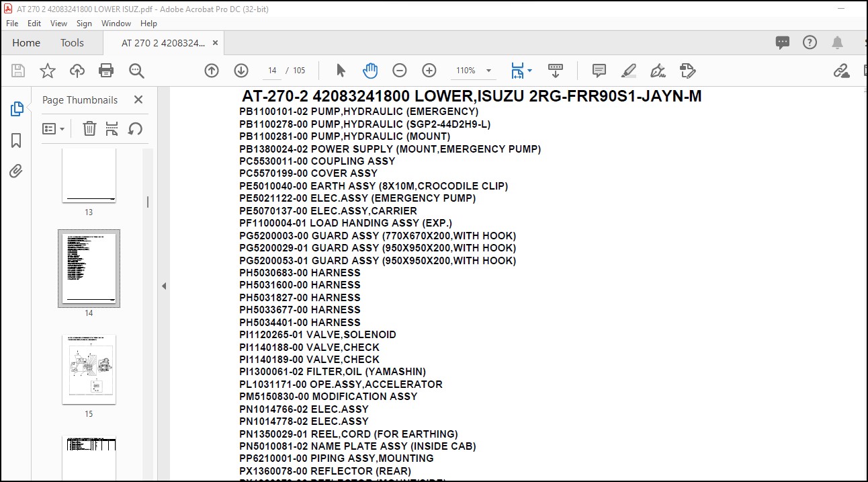Click the document title AT-270-2 42083241800 LOWER
This screenshot has width=868, height=482.
pyautogui.click(x=472, y=96)
